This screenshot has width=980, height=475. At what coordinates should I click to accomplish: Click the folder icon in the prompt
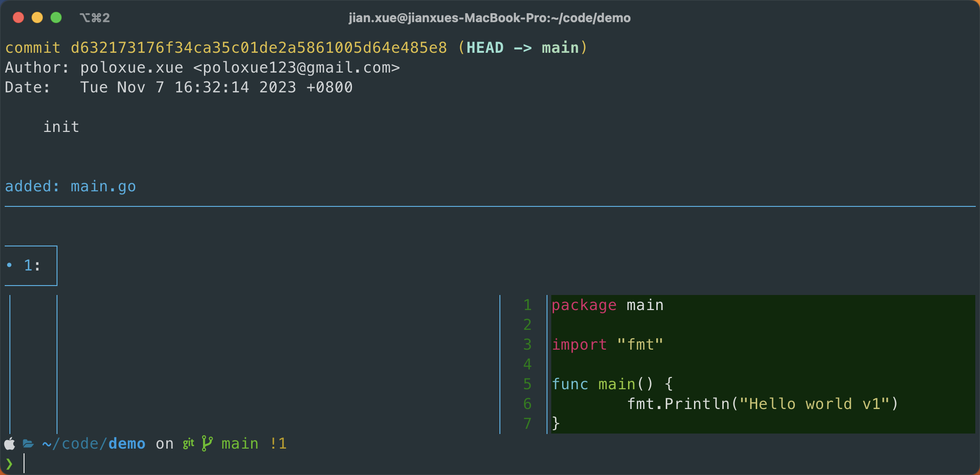tap(28, 443)
